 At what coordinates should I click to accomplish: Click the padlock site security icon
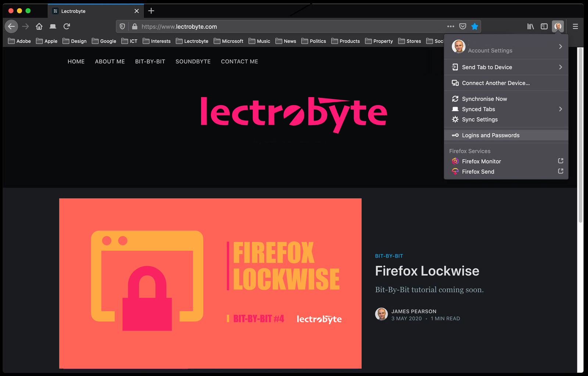135,26
